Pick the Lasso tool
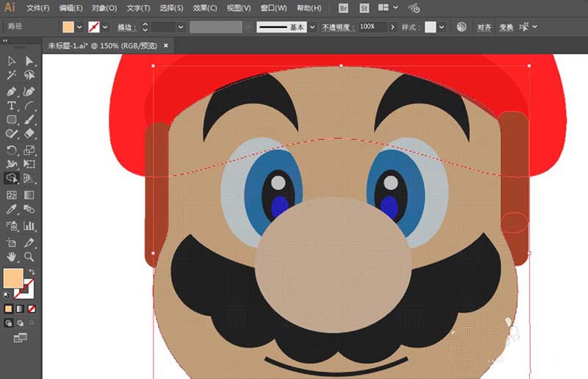 click(29, 76)
